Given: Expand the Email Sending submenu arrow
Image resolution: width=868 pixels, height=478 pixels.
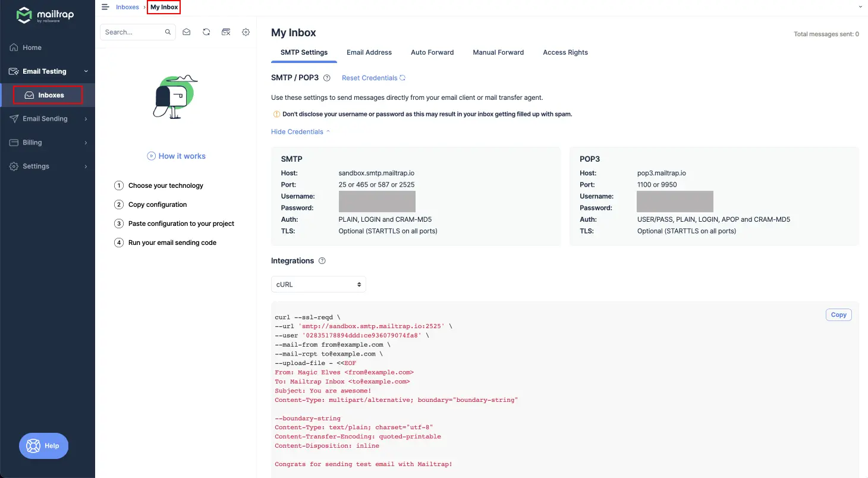Looking at the screenshot, I should click(x=86, y=119).
